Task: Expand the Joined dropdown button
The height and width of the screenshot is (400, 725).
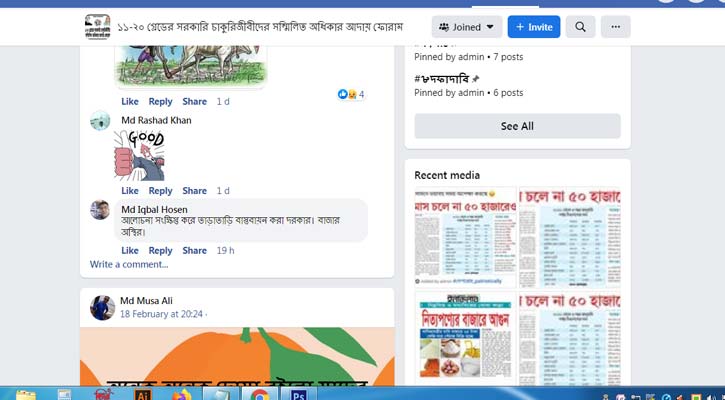Action: coord(467,27)
